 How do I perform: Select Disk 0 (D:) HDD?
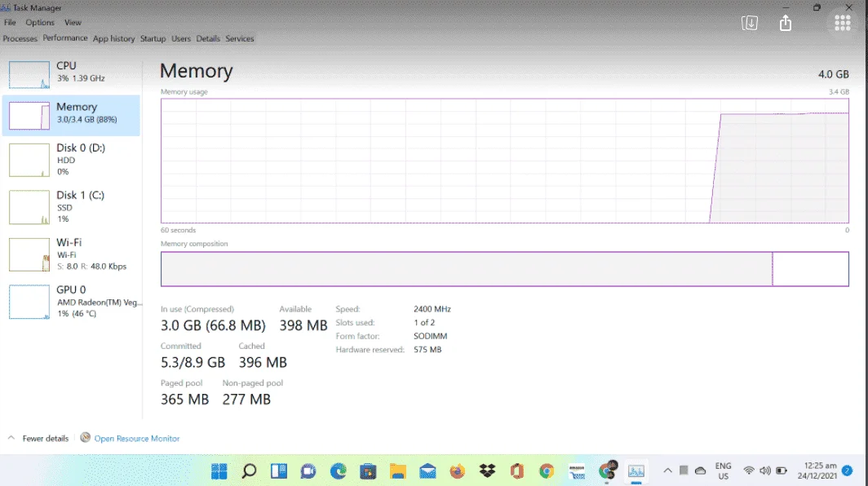(71, 160)
